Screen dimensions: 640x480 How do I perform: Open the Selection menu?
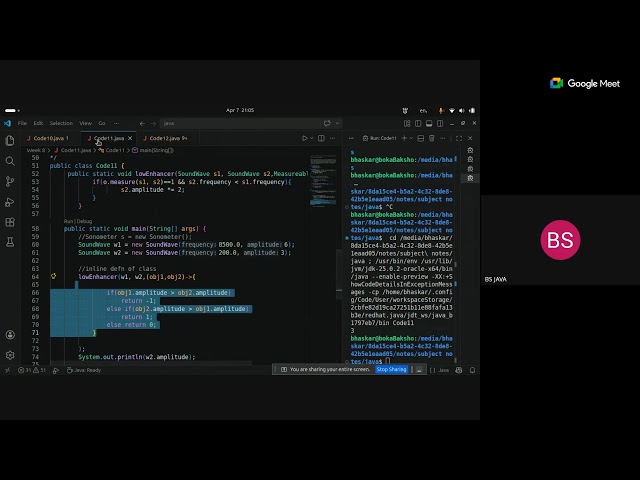pyautogui.click(x=61, y=123)
